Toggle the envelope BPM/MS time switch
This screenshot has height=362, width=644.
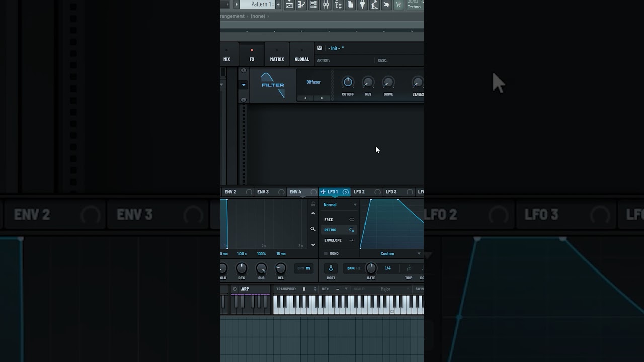click(x=304, y=268)
